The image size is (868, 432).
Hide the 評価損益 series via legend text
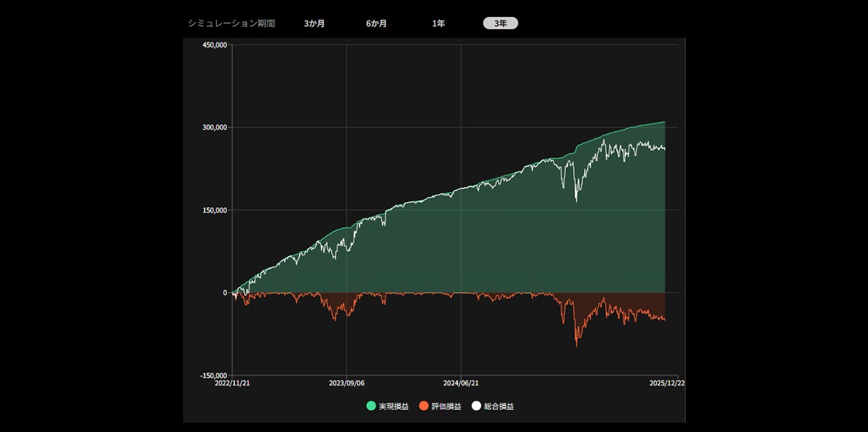(x=446, y=407)
